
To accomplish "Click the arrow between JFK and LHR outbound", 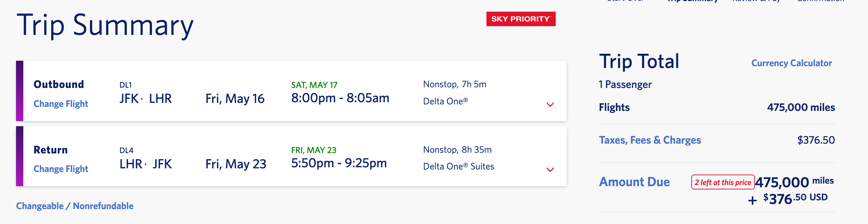I will coord(142,99).
